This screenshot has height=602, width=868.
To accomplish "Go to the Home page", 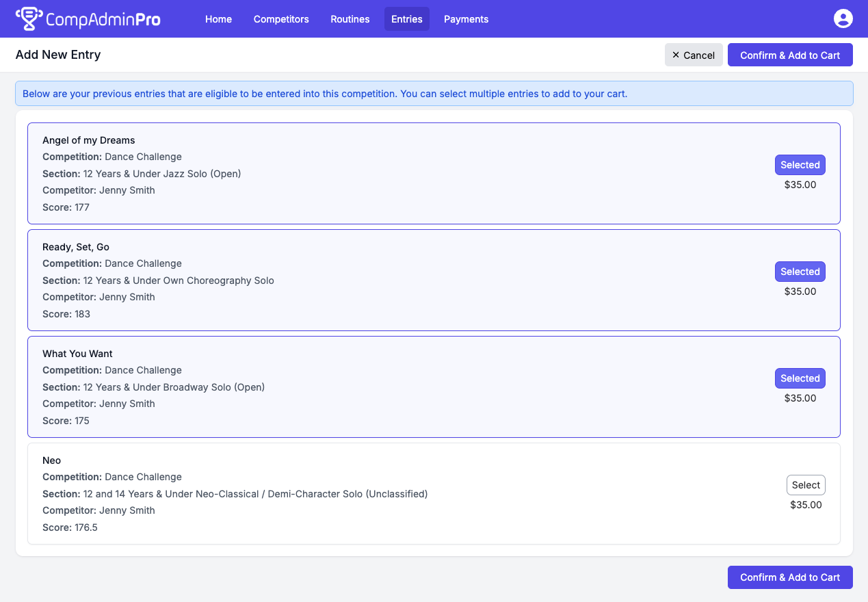I will [x=218, y=19].
